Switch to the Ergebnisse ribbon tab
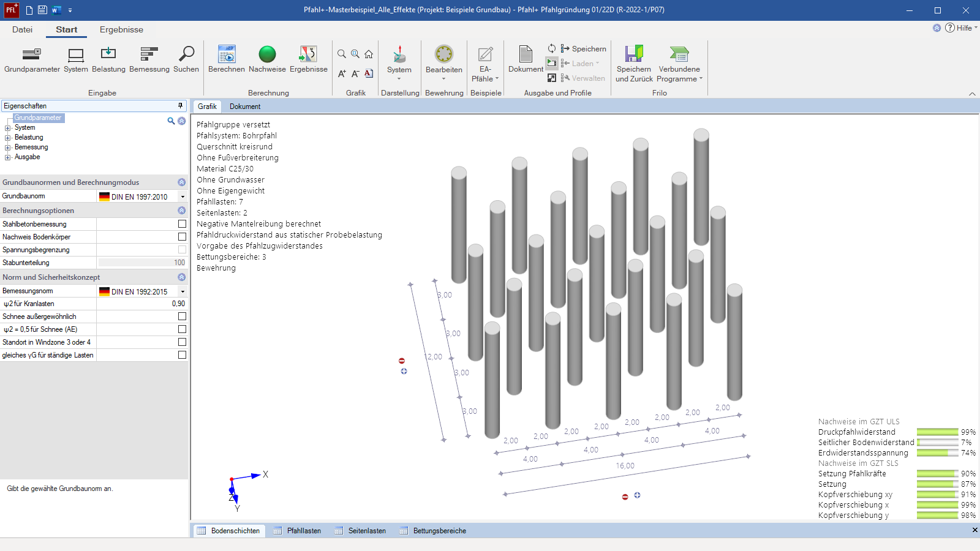This screenshot has width=980, height=551. (x=121, y=29)
